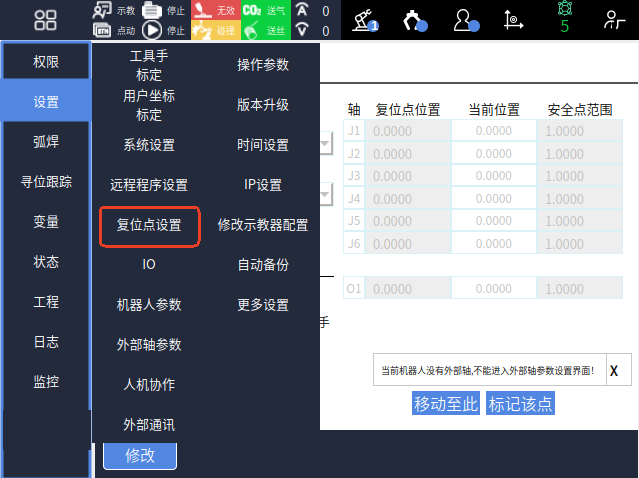This screenshot has width=639, height=478.
Task: Open the dropdown arrow beside row J2
Action: [326, 146]
